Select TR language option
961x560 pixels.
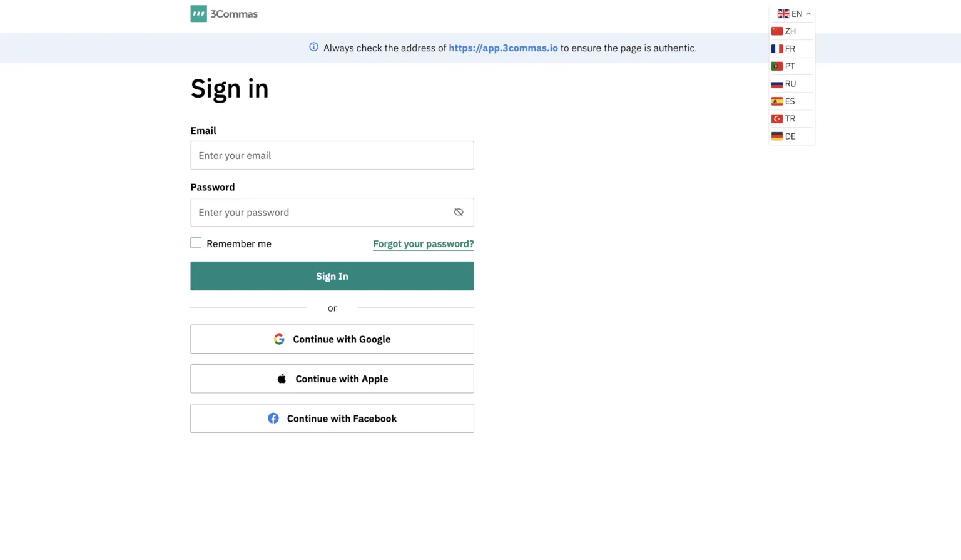coord(792,119)
